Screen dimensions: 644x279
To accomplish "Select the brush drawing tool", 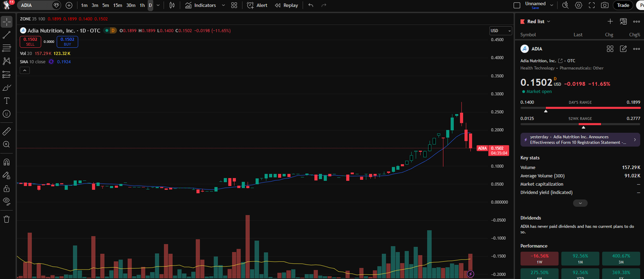I will [x=6, y=87].
